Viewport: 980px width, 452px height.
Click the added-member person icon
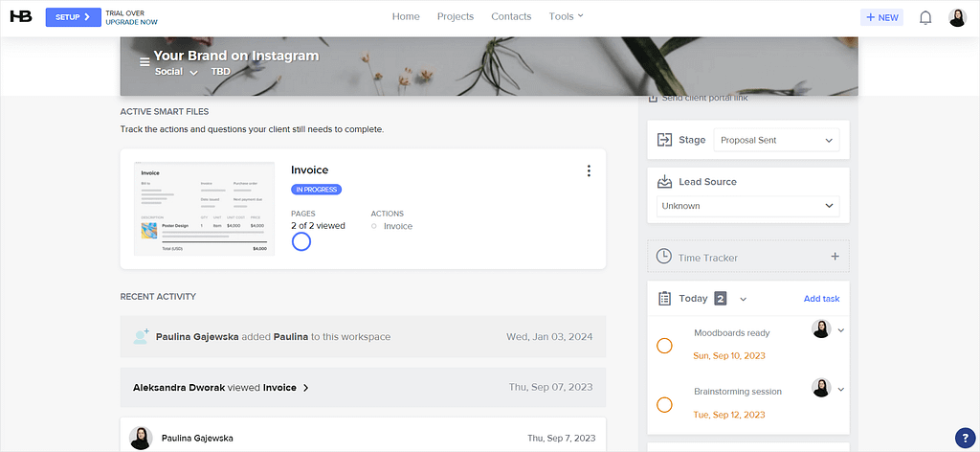(142, 336)
